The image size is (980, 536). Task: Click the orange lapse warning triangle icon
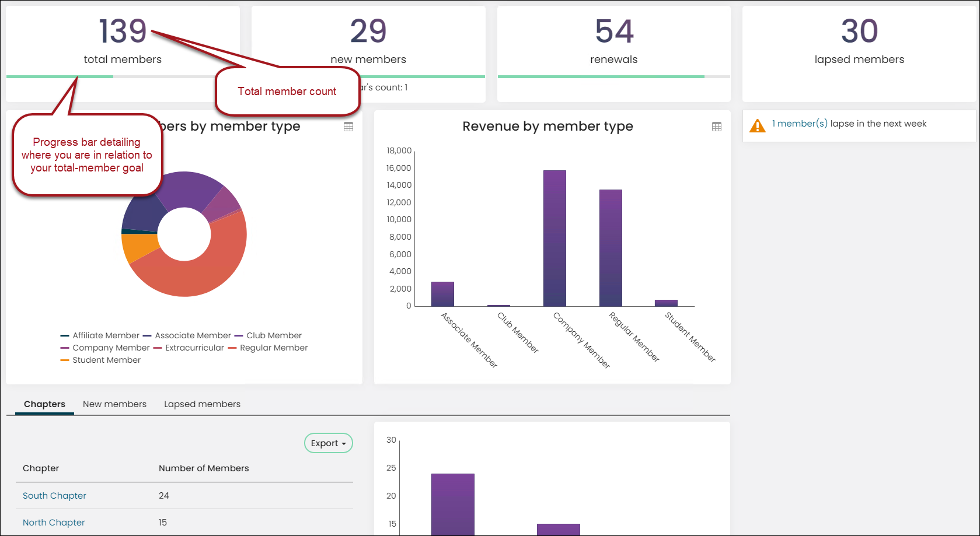pyautogui.click(x=757, y=125)
